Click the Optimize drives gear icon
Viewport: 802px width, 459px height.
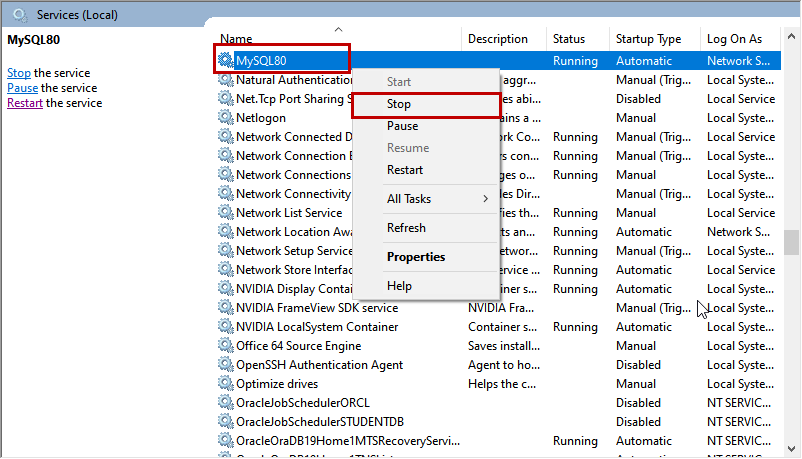tap(226, 384)
